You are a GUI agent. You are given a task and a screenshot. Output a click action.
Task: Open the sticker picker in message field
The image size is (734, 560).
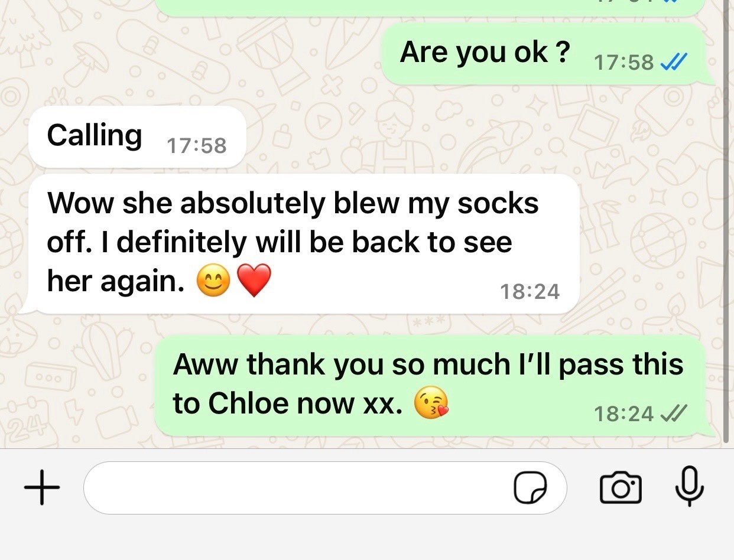point(530,489)
